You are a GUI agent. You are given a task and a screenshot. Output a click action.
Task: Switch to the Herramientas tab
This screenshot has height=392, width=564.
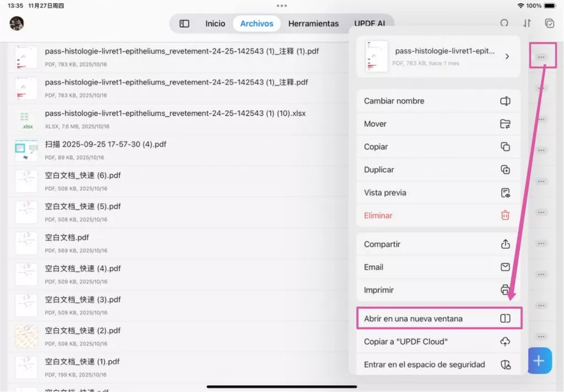pyautogui.click(x=313, y=24)
